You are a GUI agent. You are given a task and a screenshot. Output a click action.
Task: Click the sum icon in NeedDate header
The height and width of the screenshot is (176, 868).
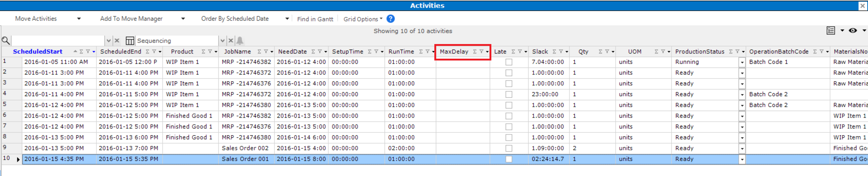(313, 52)
